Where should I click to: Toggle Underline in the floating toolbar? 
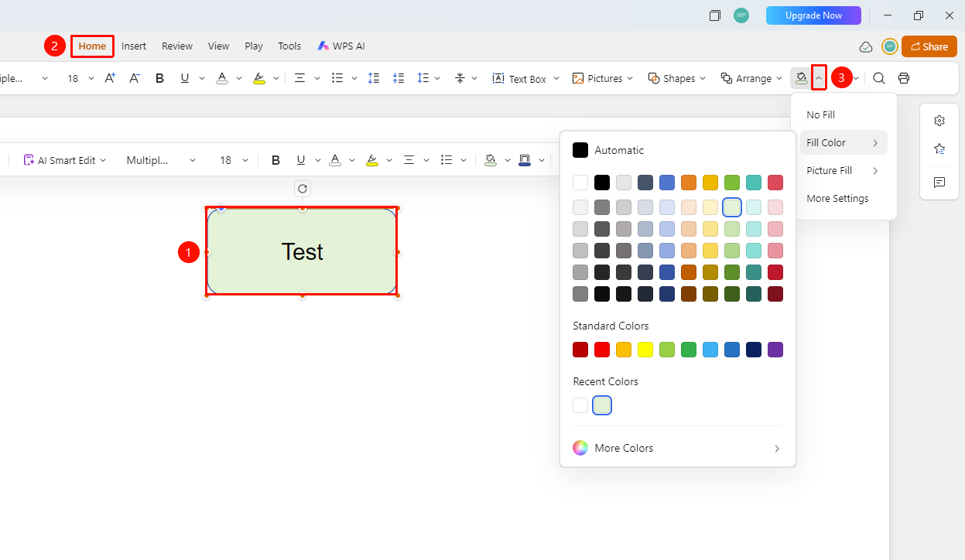300,160
